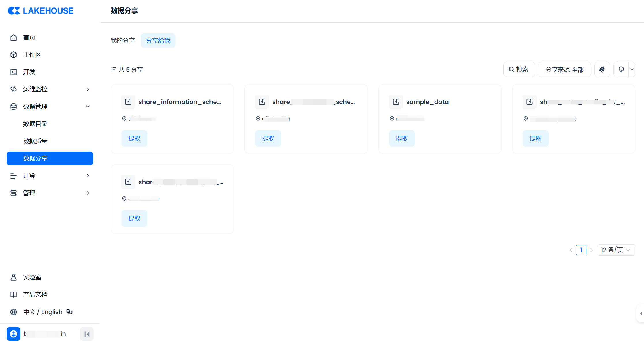Click 提取 on the sample_data card
This screenshot has height=342, width=644.
402,139
